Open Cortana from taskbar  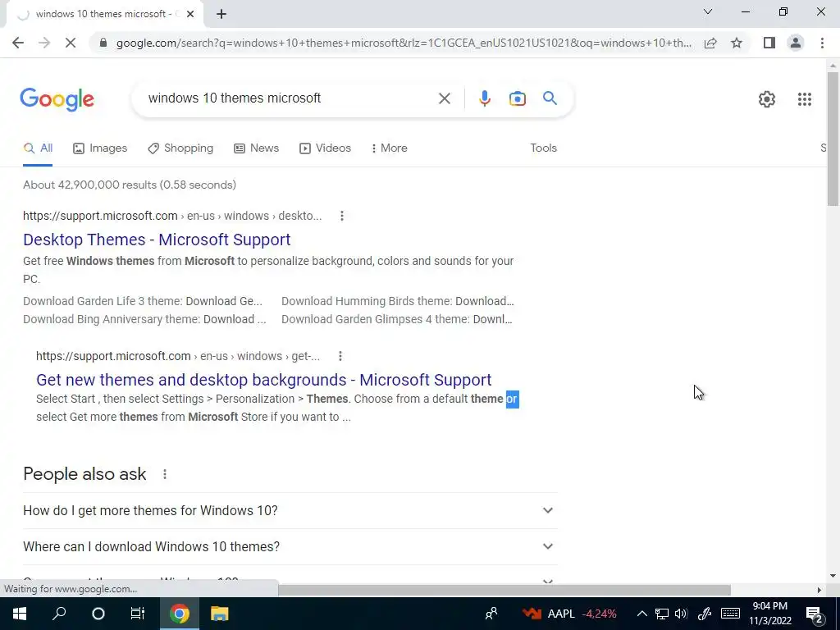pyautogui.click(x=98, y=614)
